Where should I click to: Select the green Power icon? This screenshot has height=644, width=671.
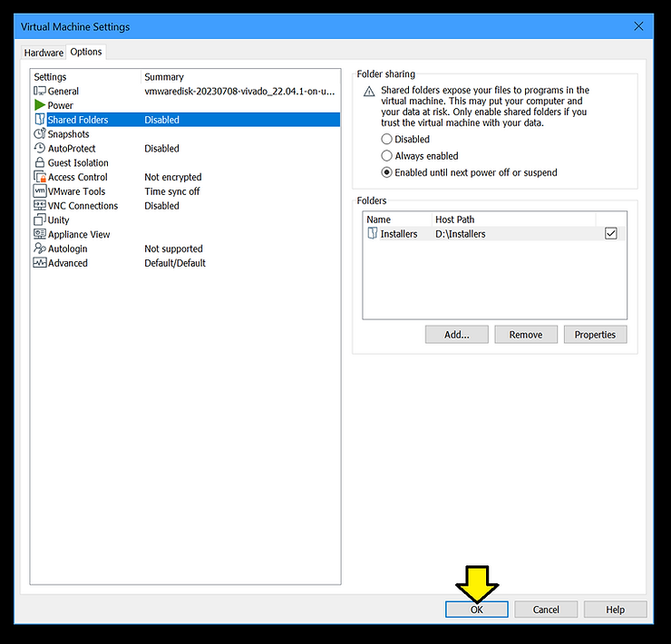(40, 105)
